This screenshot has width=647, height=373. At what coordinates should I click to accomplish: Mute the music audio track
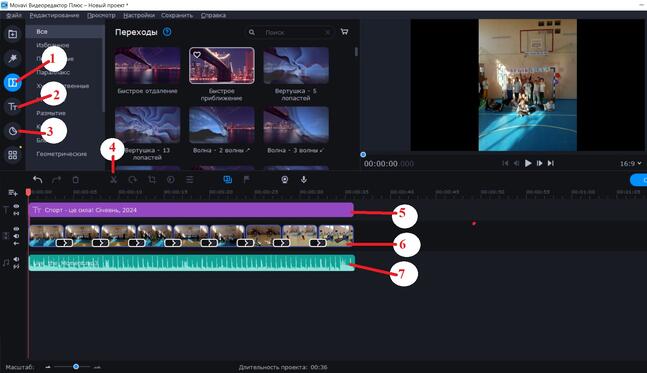click(x=16, y=259)
